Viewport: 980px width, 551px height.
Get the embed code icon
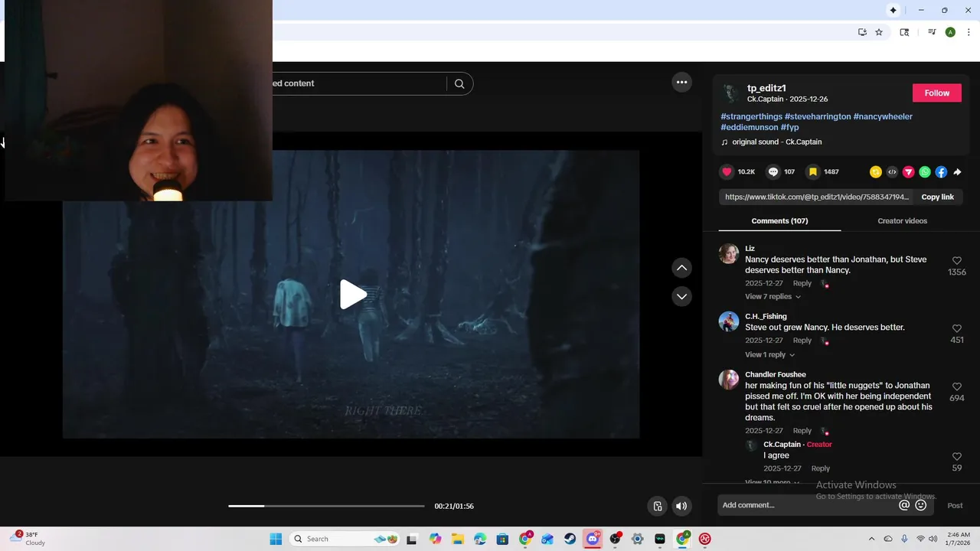point(892,172)
